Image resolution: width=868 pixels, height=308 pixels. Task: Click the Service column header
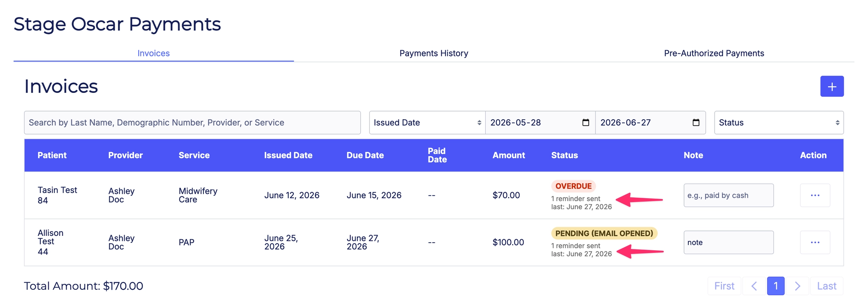194,155
